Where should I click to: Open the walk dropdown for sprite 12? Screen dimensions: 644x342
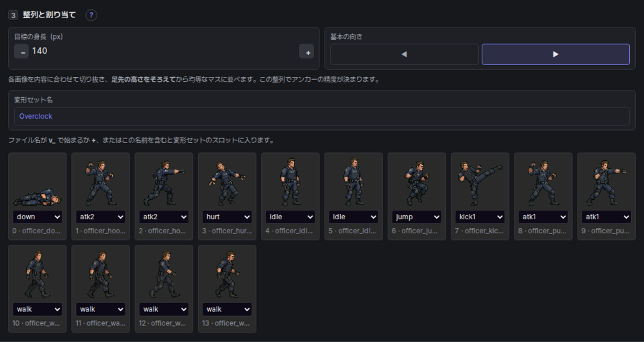point(164,309)
